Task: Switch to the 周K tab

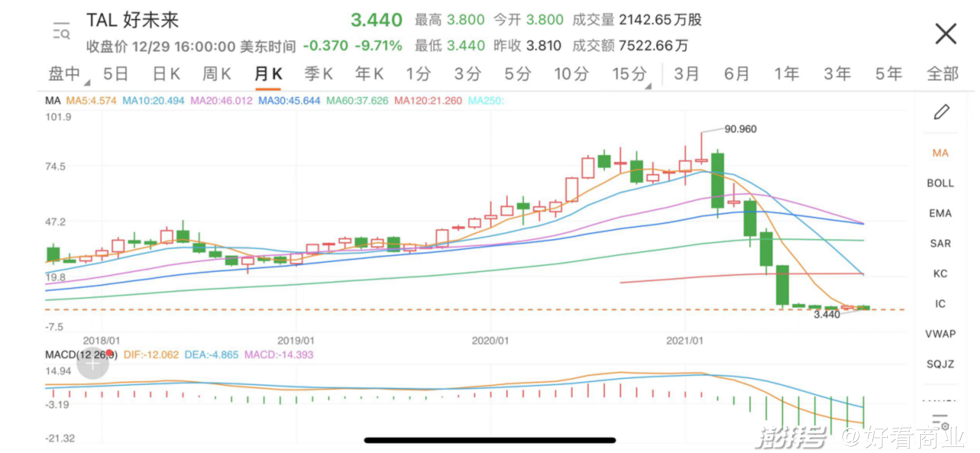Action: point(217,74)
